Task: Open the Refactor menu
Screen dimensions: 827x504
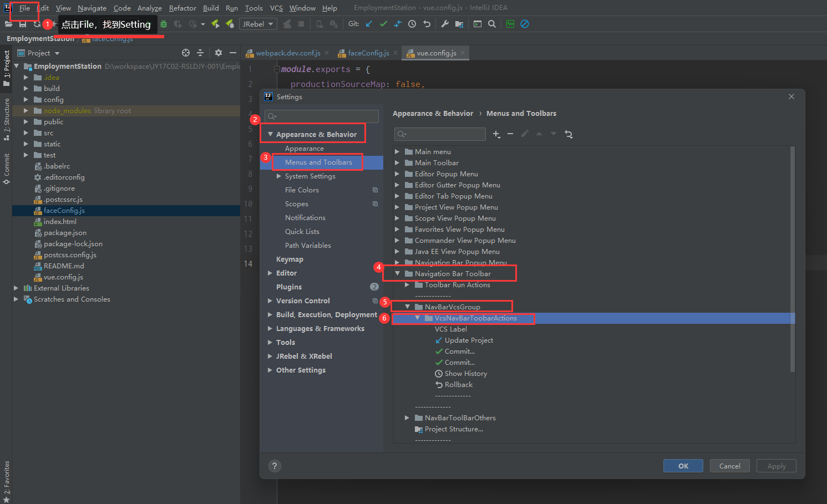Action: point(182,8)
